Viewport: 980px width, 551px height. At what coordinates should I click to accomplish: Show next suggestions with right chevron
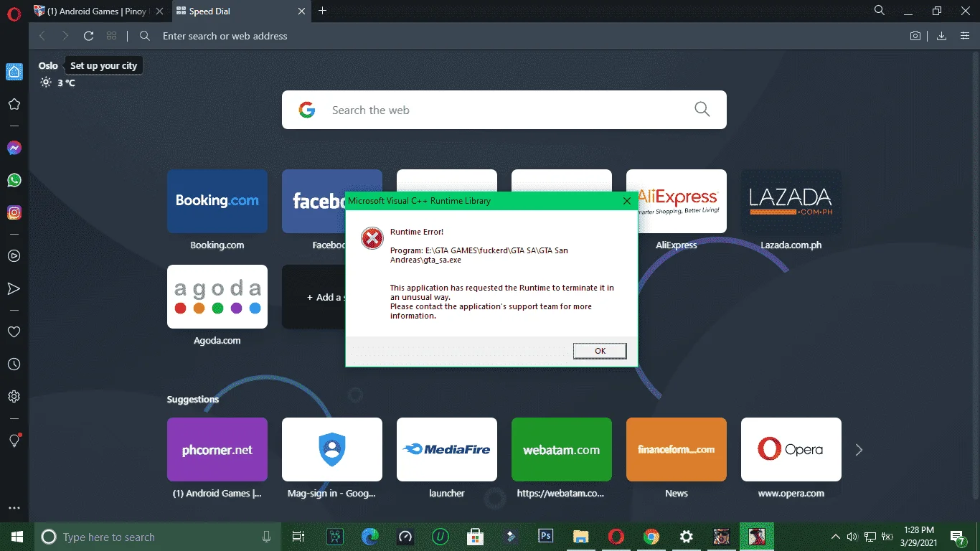pos(859,450)
